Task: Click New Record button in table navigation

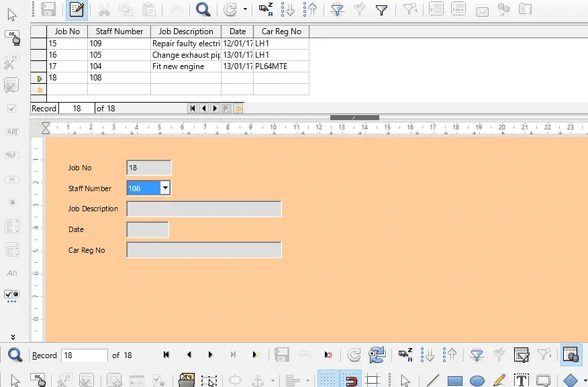Action: [238, 109]
